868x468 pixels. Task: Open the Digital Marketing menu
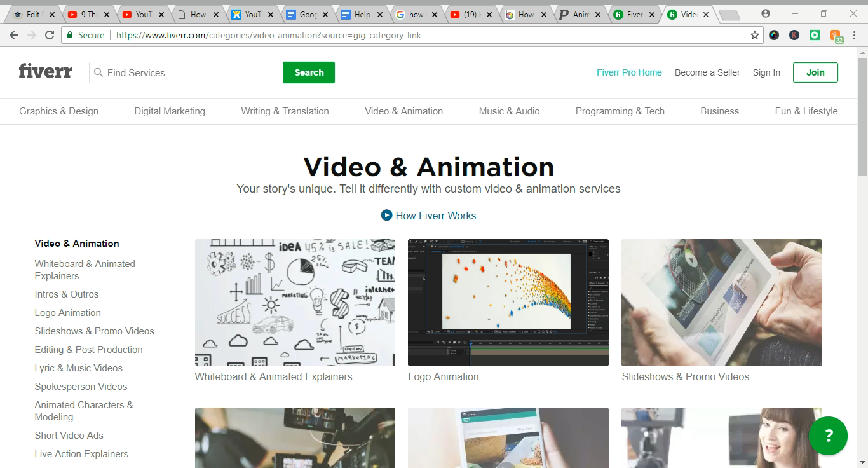pyautogui.click(x=170, y=111)
